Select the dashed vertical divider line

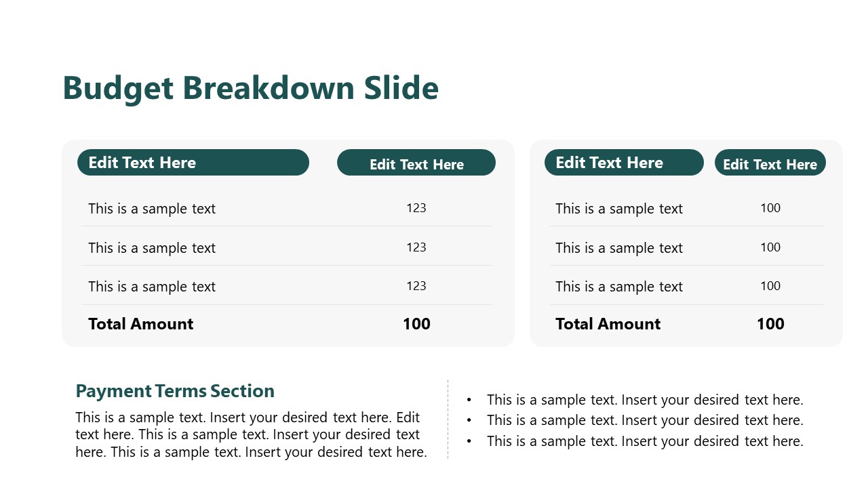448,419
